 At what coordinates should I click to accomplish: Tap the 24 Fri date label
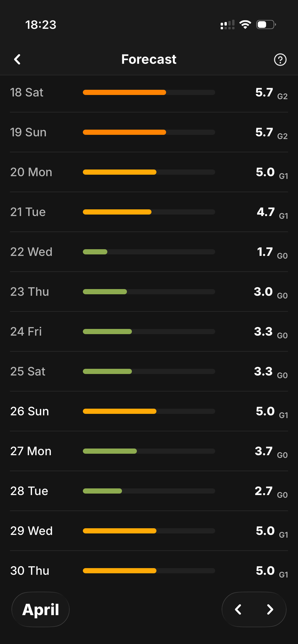coord(26,332)
